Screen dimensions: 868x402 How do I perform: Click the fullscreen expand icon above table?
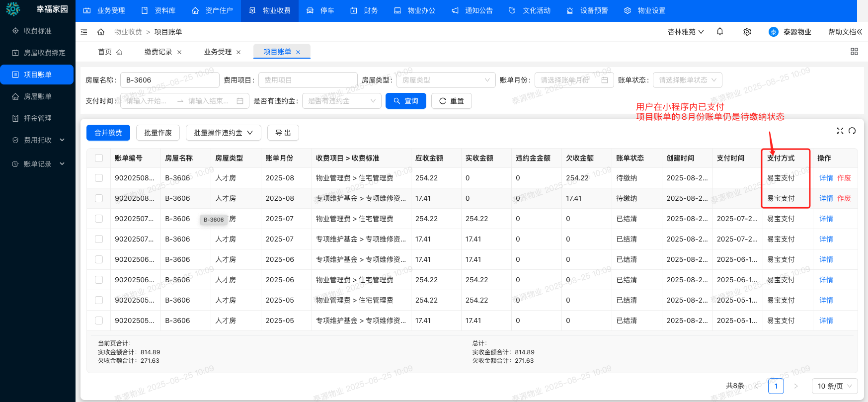click(840, 131)
